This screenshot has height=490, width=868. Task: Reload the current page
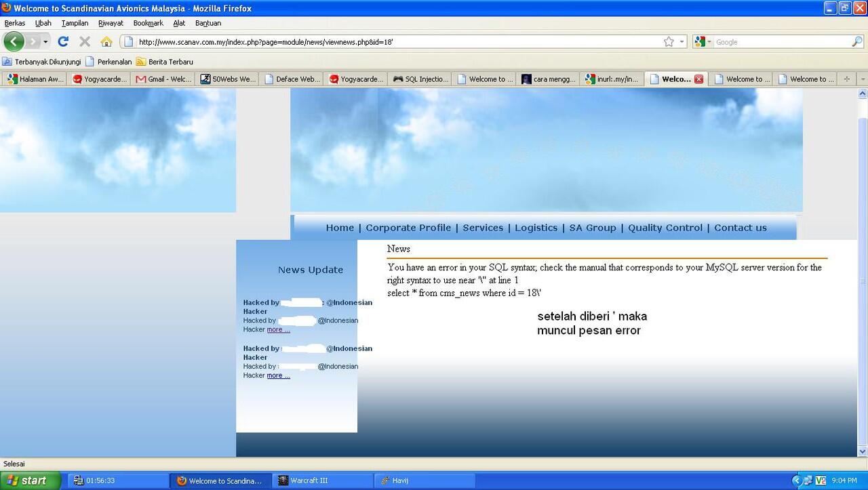tap(63, 41)
